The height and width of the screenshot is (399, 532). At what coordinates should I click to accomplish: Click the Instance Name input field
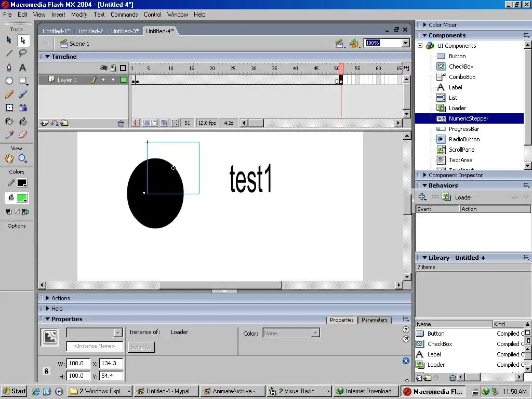click(x=95, y=345)
